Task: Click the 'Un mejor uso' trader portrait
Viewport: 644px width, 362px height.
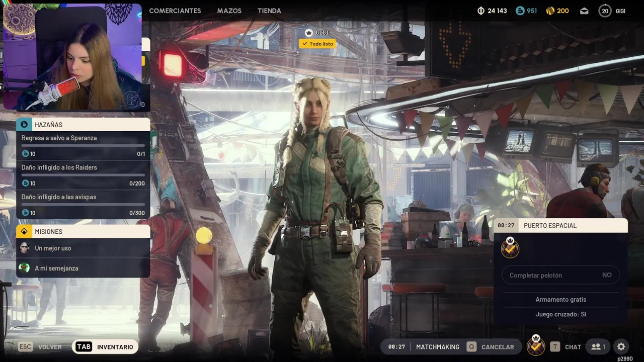Action: [x=24, y=248]
